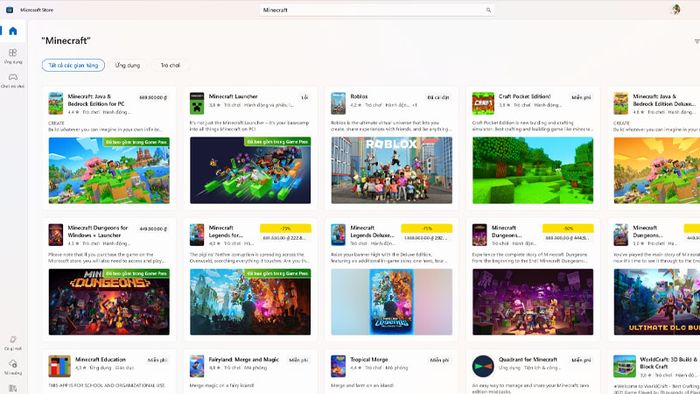Open the Roblox title link
700x394 pixels.
(x=359, y=96)
